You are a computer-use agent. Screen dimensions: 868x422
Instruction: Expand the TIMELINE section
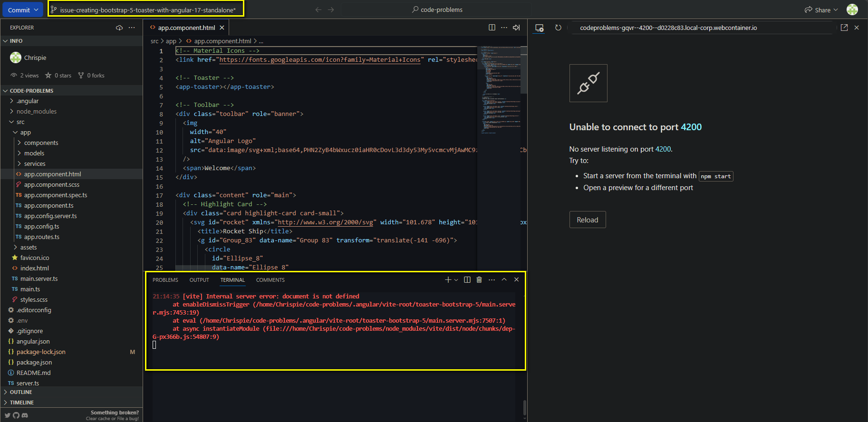tap(71, 403)
